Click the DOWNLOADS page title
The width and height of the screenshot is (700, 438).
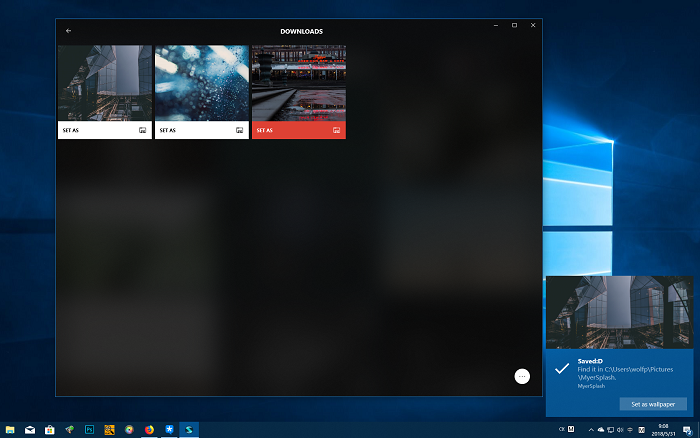click(x=301, y=31)
